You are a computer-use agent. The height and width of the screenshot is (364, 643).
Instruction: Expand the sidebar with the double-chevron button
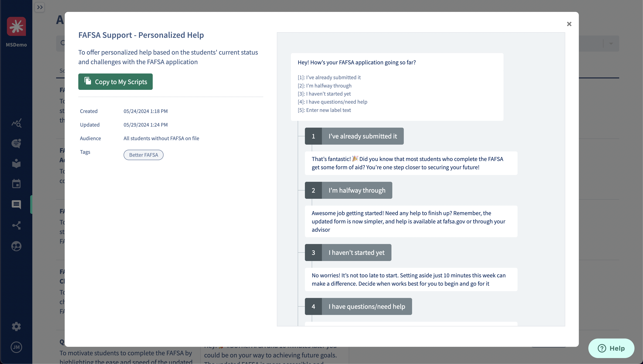point(40,7)
